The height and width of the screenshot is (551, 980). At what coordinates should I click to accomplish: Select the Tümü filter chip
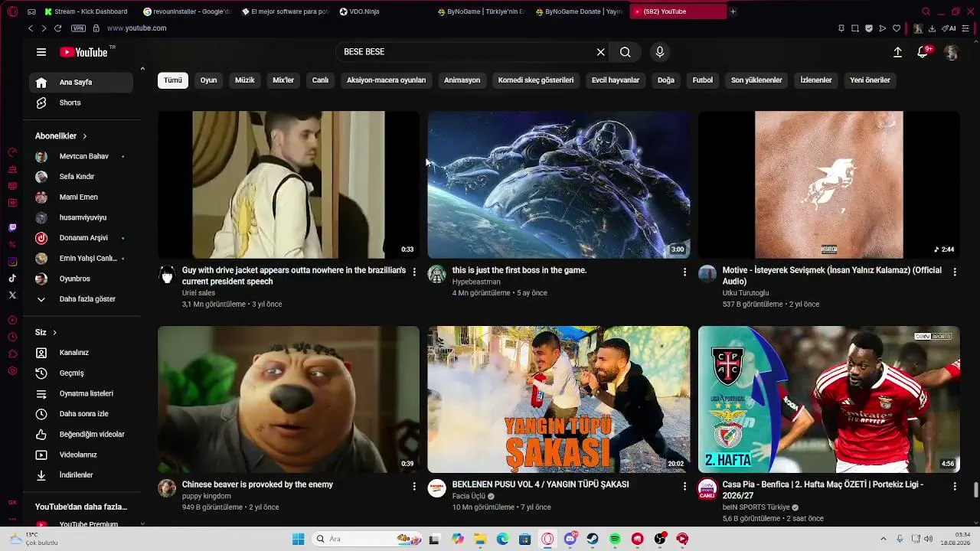pos(173,80)
